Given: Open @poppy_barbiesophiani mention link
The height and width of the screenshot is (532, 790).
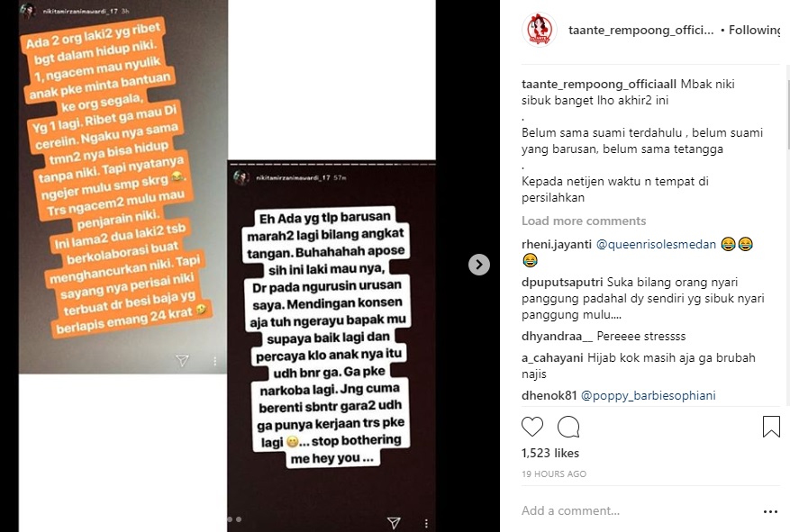Looking at the screenshot, I should 648,395.
